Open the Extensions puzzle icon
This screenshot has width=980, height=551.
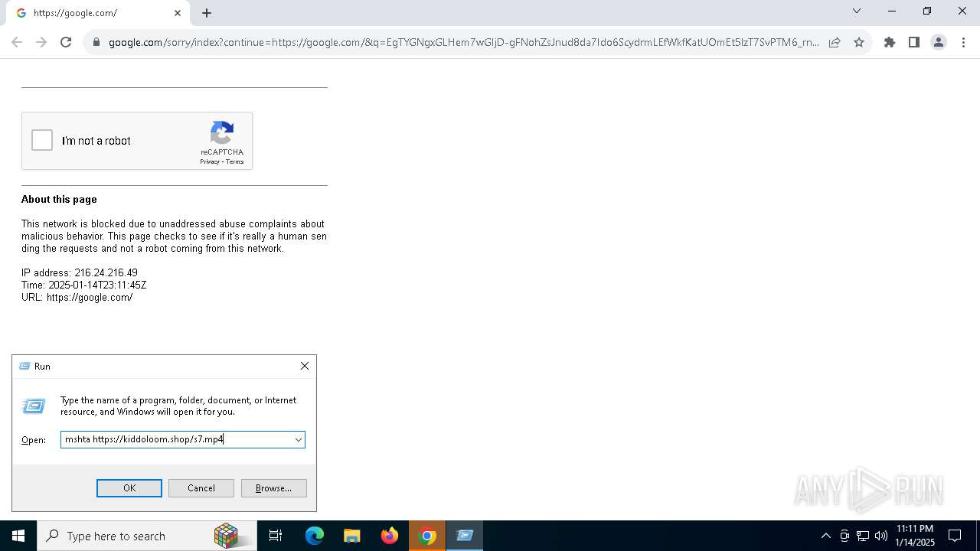click(x=890, y=42)
